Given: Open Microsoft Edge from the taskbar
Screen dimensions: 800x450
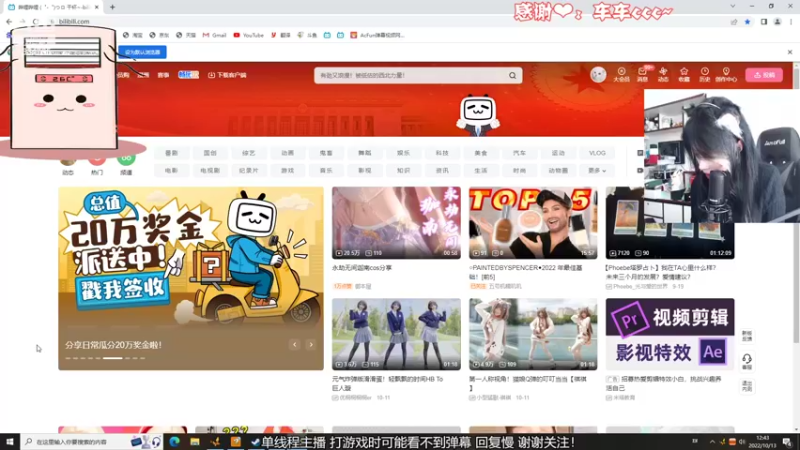Looking at the screenshot, I should pos(174,441).
